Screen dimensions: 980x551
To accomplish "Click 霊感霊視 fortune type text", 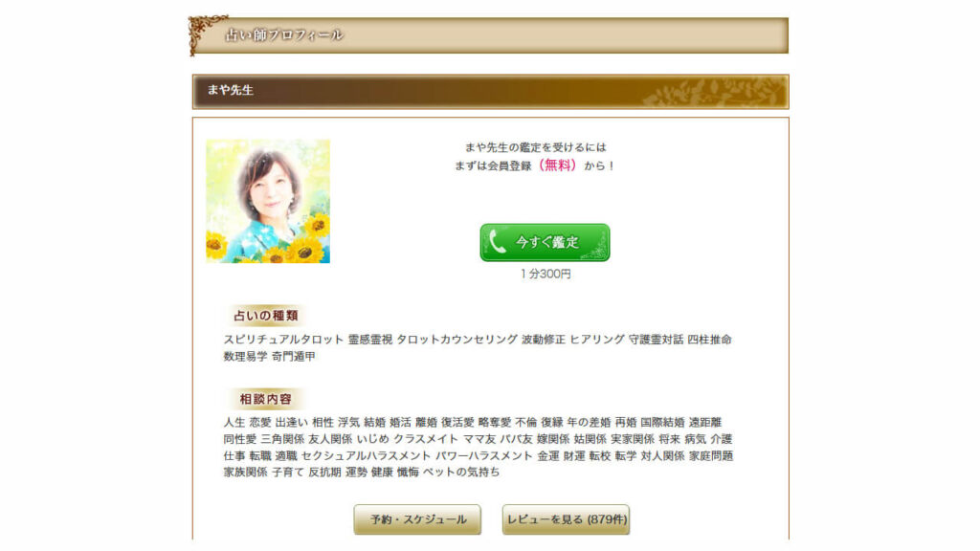I will 370,340.
